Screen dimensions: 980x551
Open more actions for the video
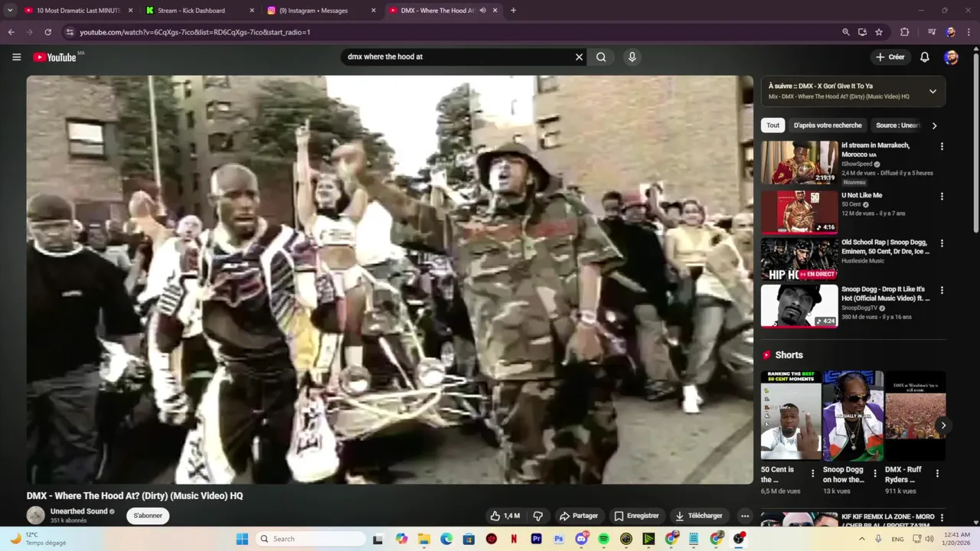744,516
